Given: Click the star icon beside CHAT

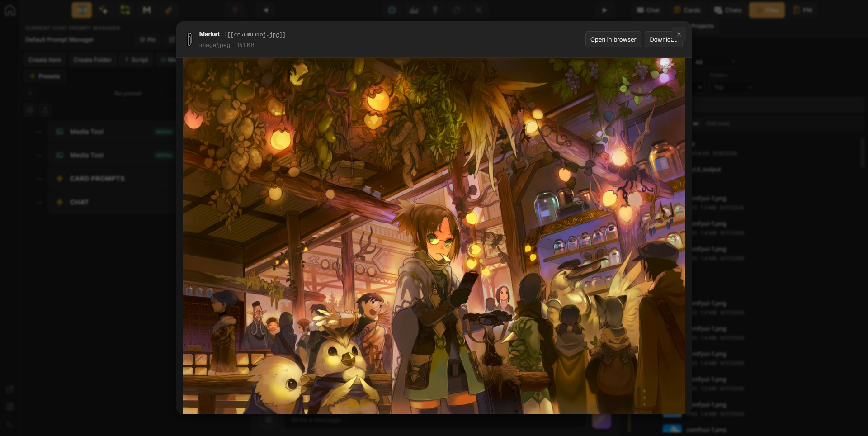Looking at the screenshot, I should pos(59,202).
